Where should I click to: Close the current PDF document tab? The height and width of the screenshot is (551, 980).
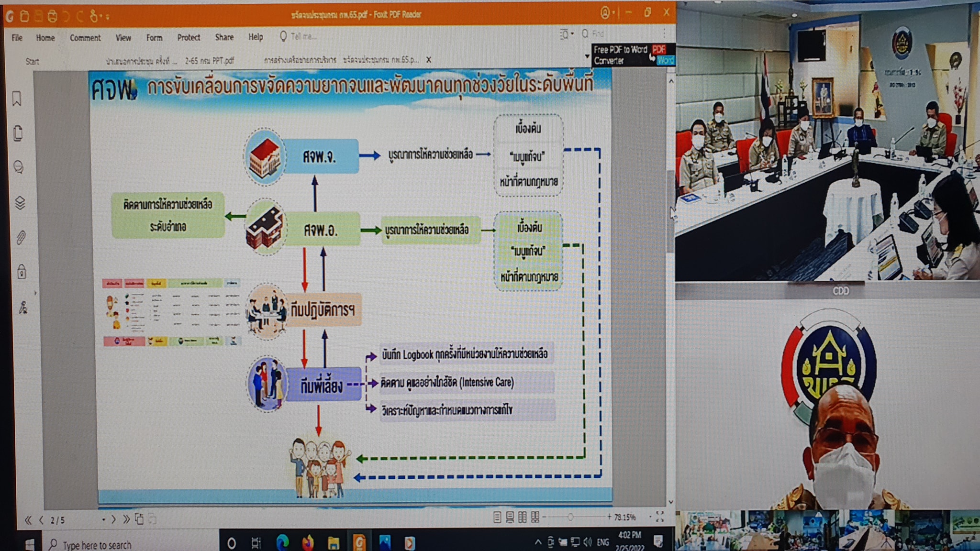(429, 60)
